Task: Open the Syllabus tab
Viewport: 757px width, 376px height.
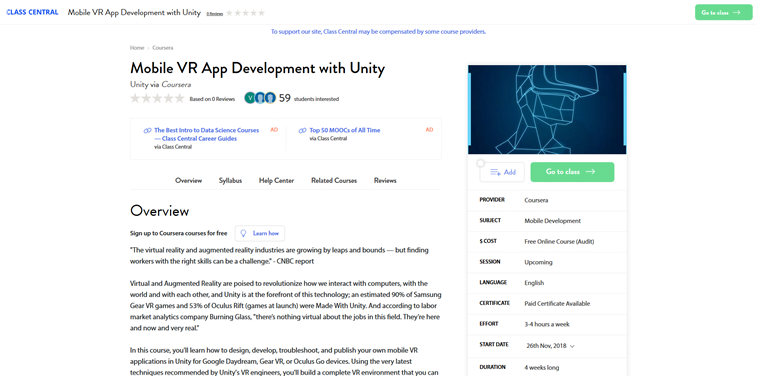Action: (x=230, y=181)
